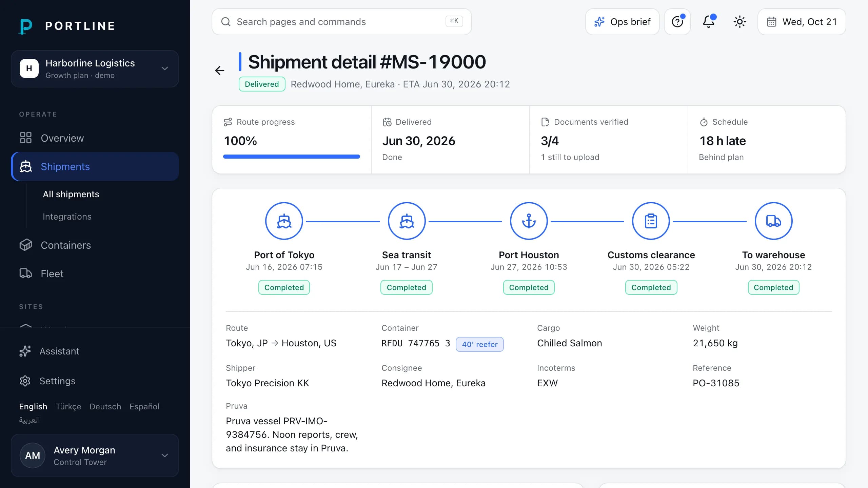Open the notifications bell
This screenshot has height=488, width=868.
click(x=708, y=22)
